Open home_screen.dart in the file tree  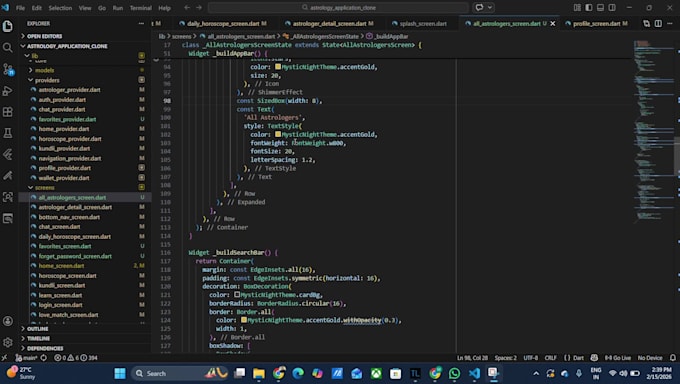coord(61,266)
